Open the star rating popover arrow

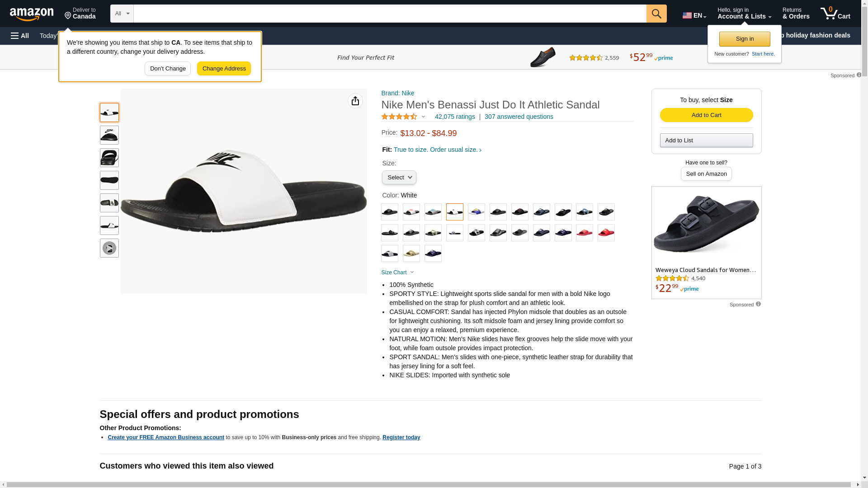coord(424,117)
